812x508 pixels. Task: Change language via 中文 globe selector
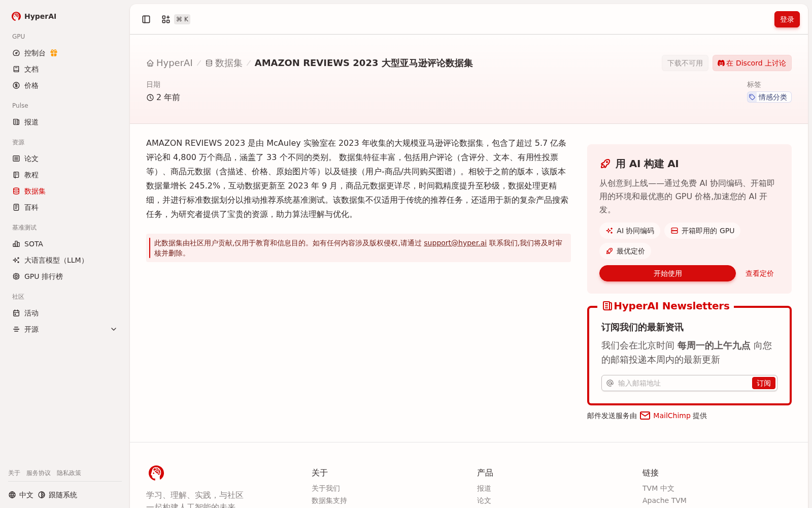pos(21,495)
